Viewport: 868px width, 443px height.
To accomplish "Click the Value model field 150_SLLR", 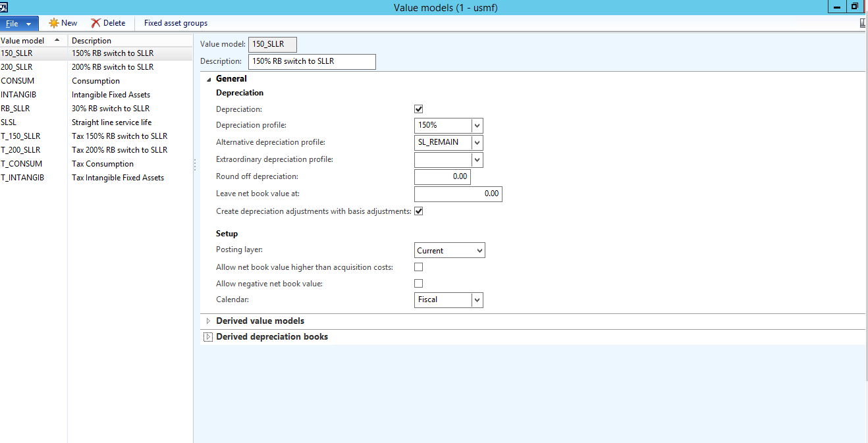I will 273,44.
